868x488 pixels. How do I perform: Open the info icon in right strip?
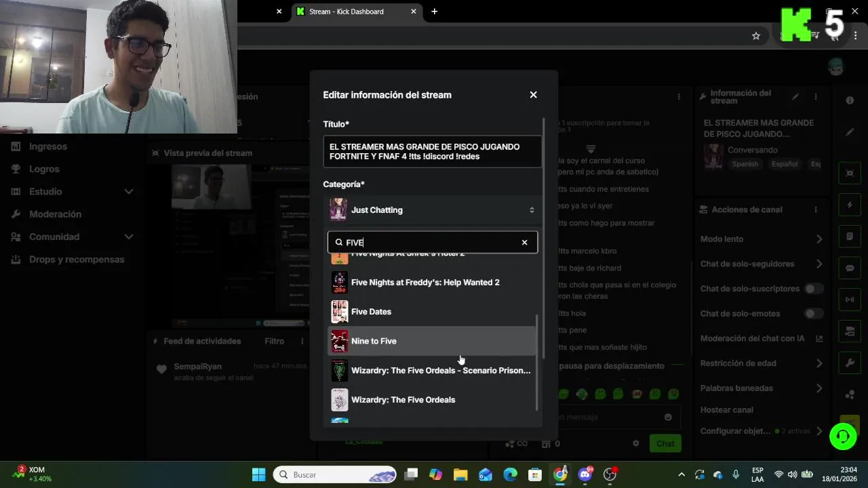(850, 100)
